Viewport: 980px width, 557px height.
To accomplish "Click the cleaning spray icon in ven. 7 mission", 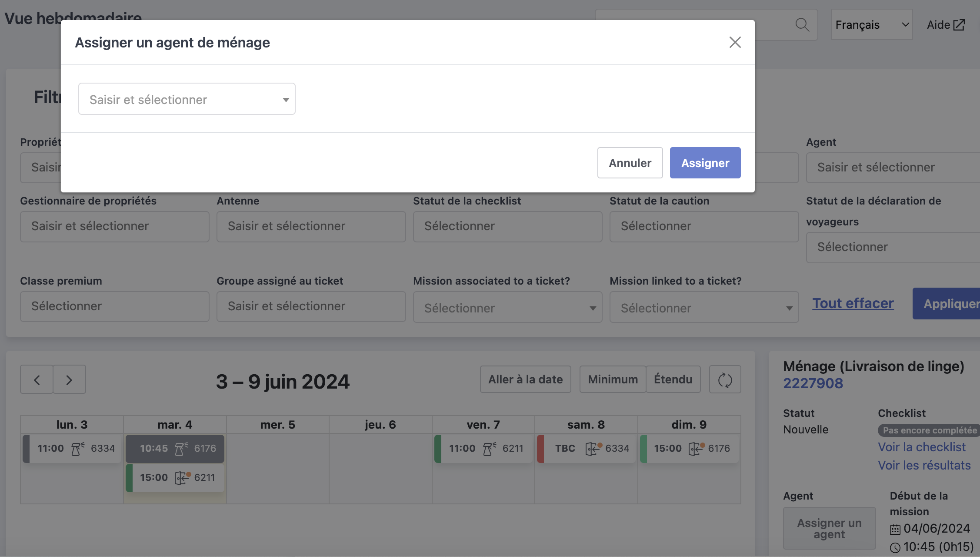I will tap(489, 449).
